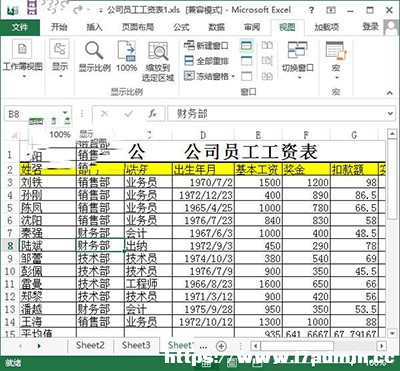
Task: Click Synchronous Scrolling icon
Action: 267,61
